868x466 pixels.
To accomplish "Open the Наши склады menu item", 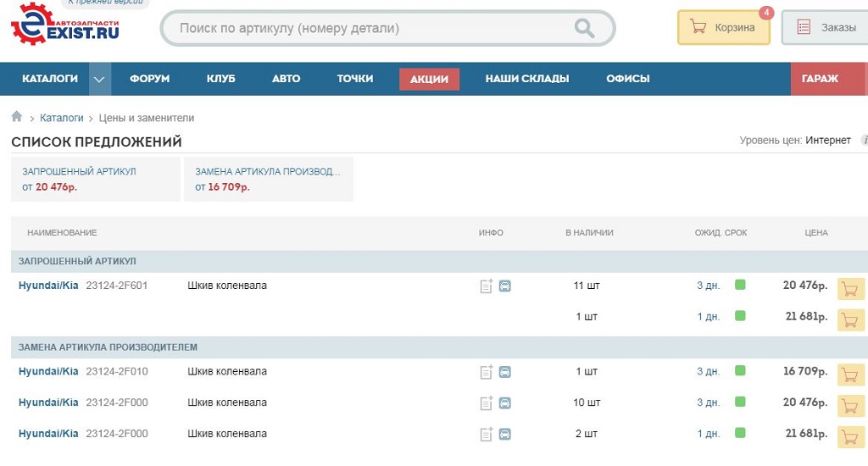I will [x=526, y=79].
